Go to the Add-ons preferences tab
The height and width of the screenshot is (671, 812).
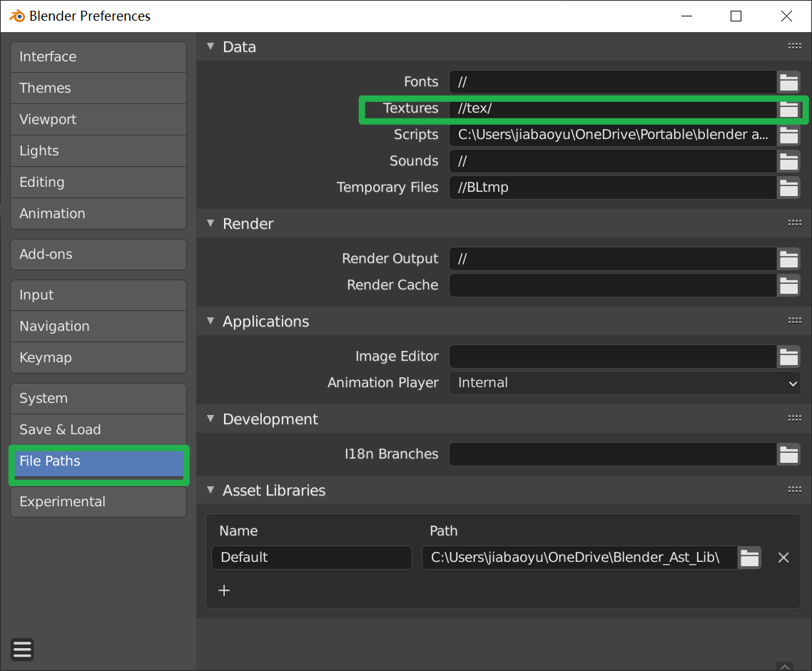tap(98, 254)
